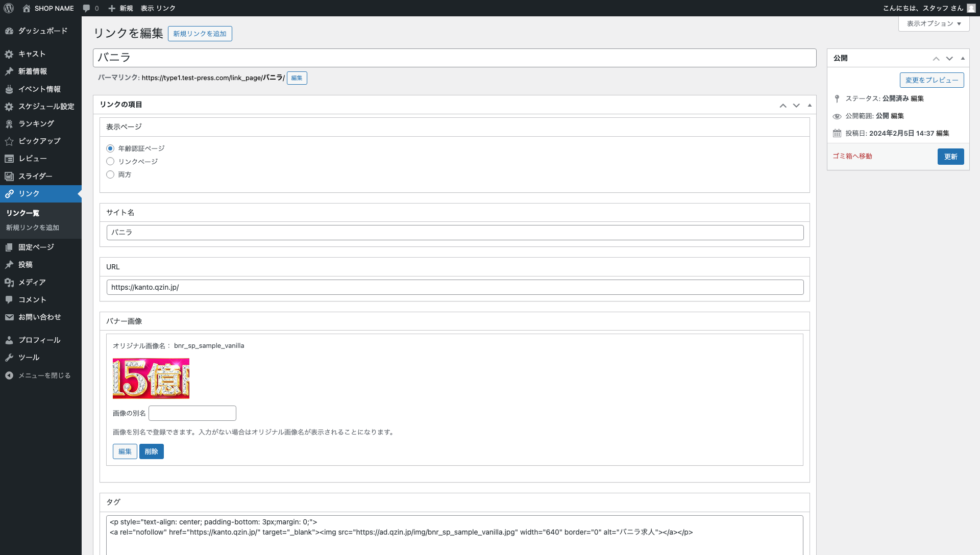Move 公開 panel up with arrow
The width and height of the screenshot is (980, 555).
click(x=936, y=59)
